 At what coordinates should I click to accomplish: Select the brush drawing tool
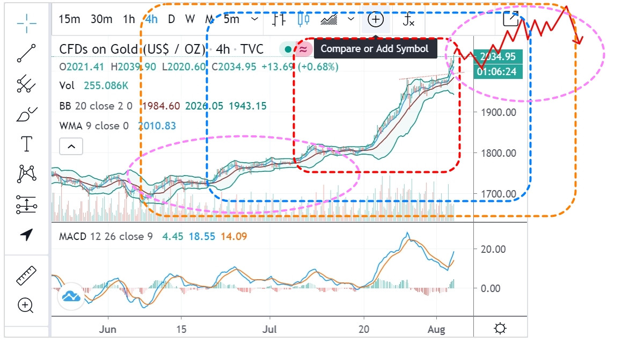coord(26,114)
